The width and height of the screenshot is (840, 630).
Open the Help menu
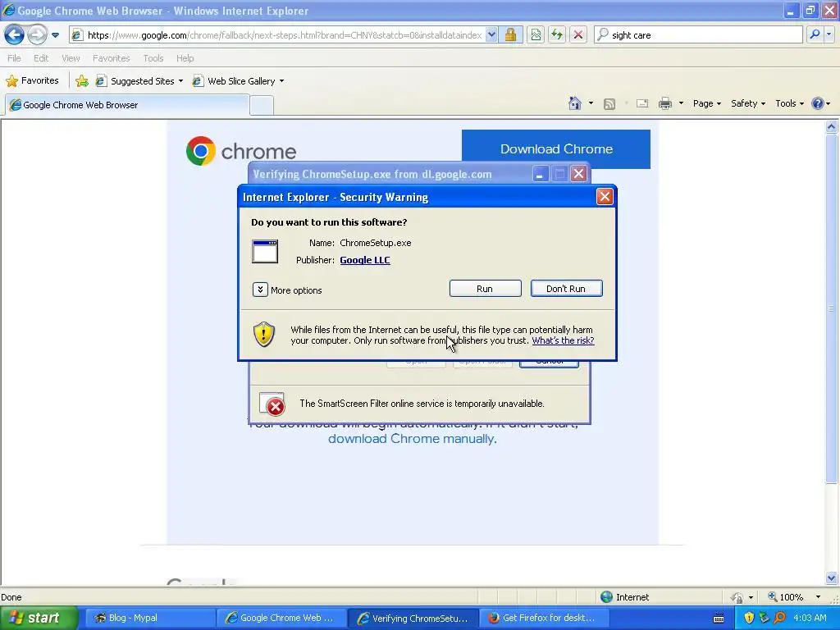[185, 58]
